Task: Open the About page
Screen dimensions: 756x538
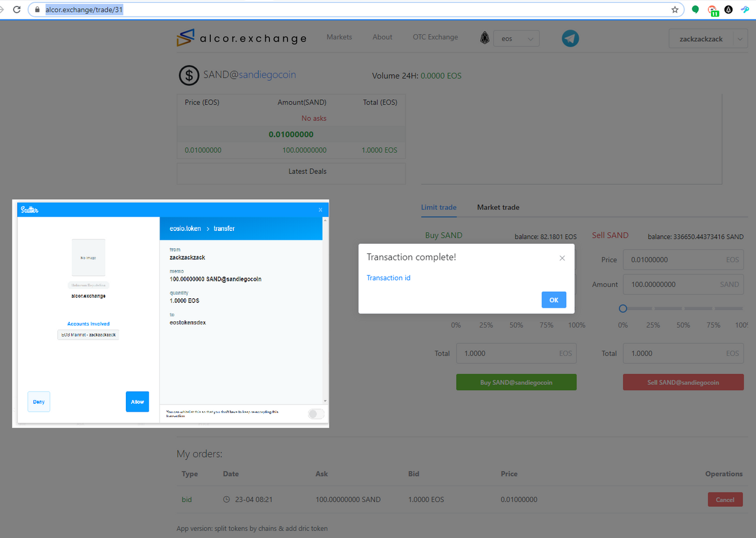Action: click(x=382, y=37)
